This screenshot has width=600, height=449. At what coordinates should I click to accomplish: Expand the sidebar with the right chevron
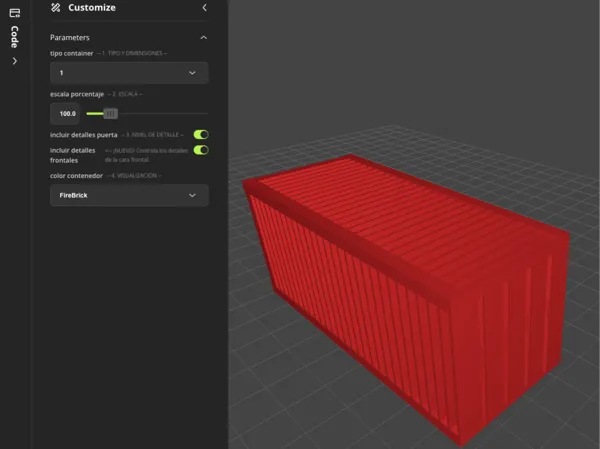point(15,61)
